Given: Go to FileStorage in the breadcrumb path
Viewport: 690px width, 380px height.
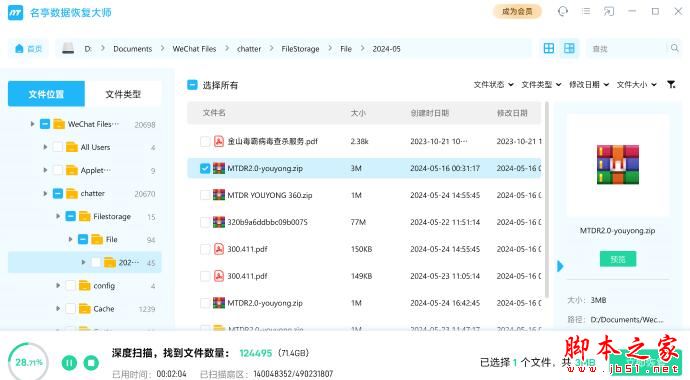Looking at the screenshot, I should click(301, 49).
